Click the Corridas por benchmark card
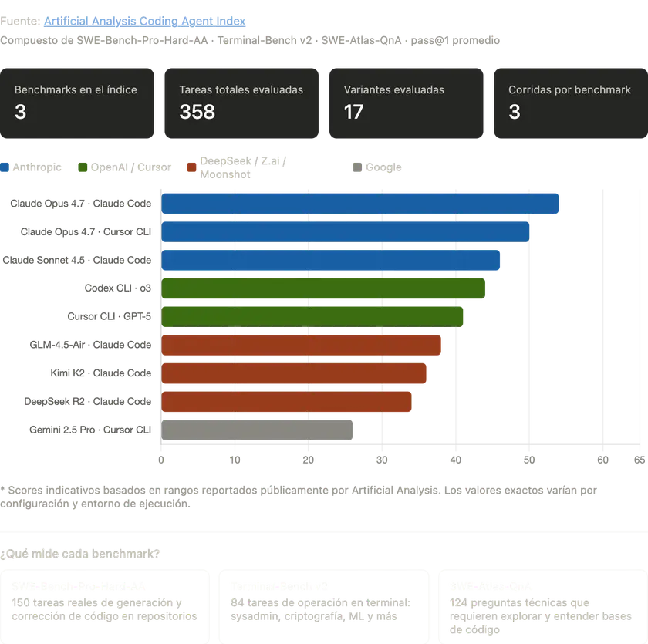This screenshot has height=644, width=648. (571, 103)
